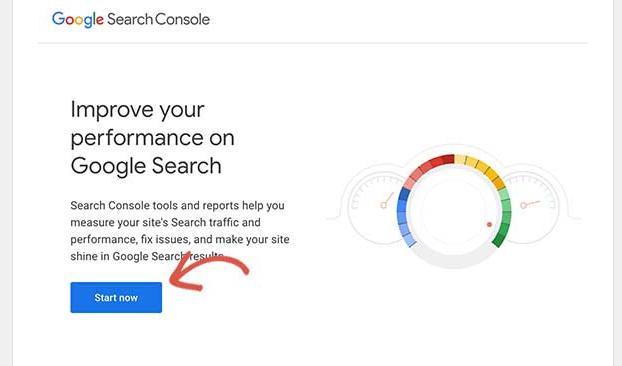Click the red segment of the gauge

pyautogui.click(x=426, y=169)
